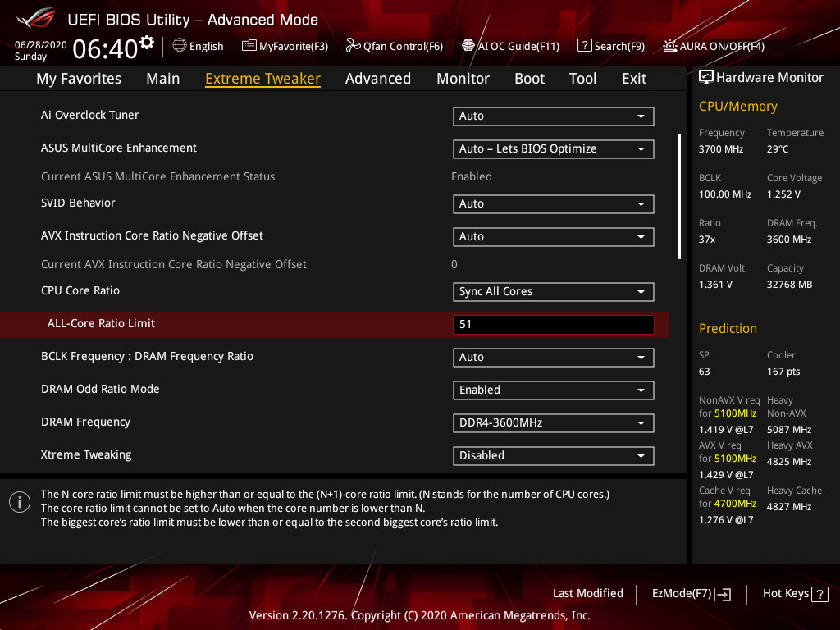This screenshot has width=840, height=630.
Task: Open the CPU Core Ratio dropdown
Action: click(553, 291)
